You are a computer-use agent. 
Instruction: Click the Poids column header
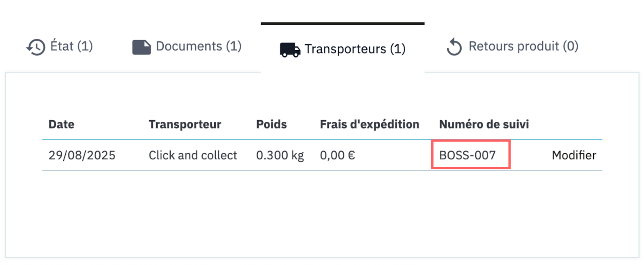[x=271, y=124]
